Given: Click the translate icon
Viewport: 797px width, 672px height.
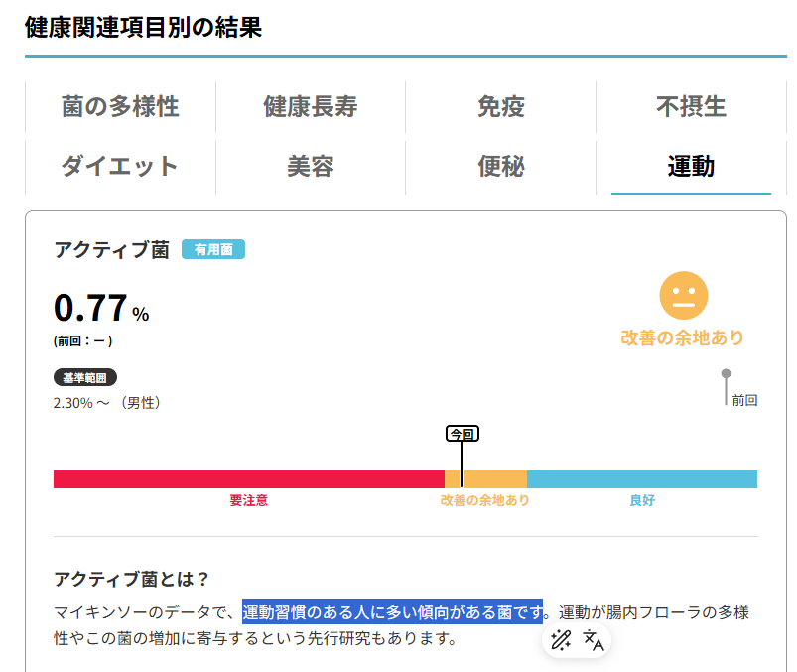Looking at the screenshot, I should point(594,640).
